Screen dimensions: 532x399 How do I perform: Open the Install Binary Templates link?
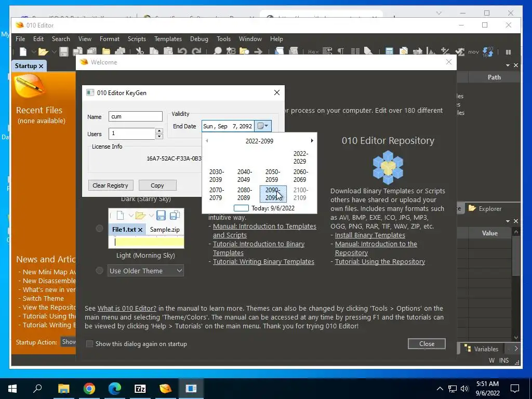[x=370, y=235]
